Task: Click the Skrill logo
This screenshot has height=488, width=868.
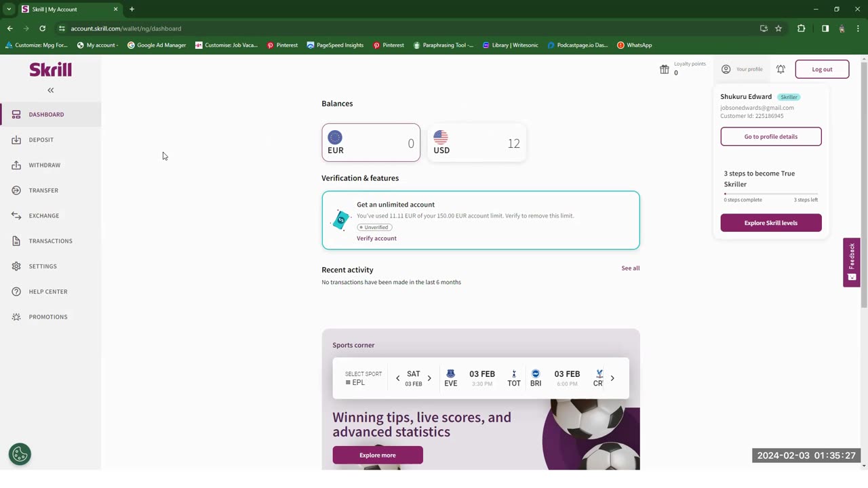Action: pos(50,70)
